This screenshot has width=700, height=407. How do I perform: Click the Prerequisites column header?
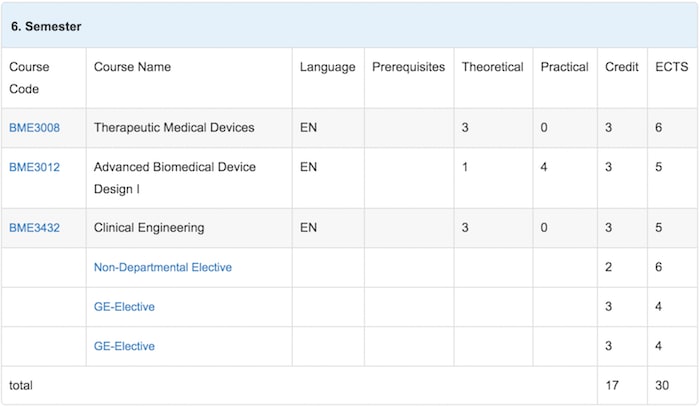click(x=408, y=67)
